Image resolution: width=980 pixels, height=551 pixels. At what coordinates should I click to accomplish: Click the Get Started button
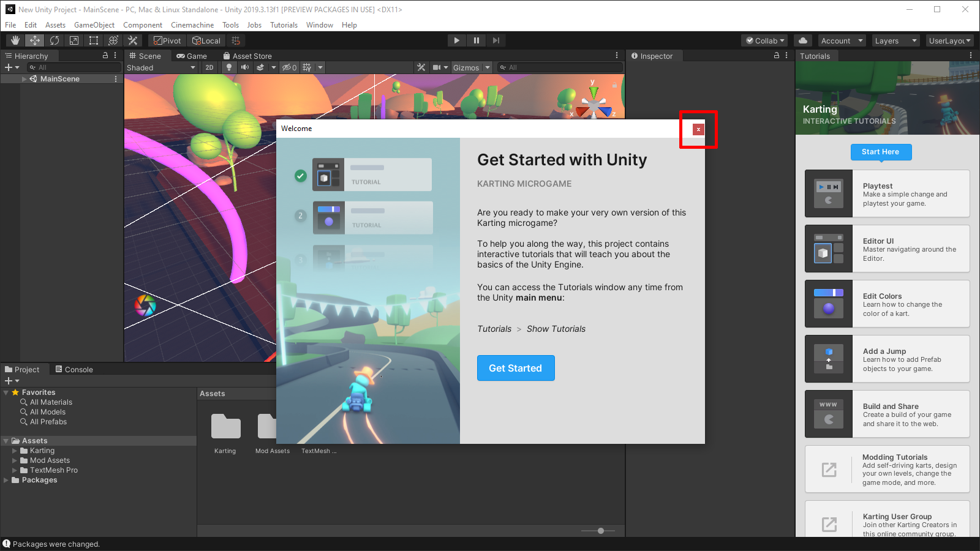[515, 368]
